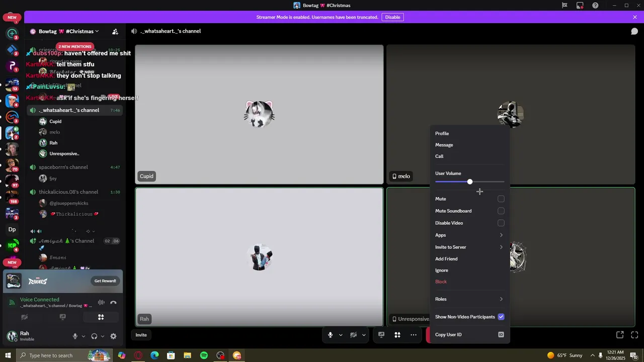Disconnect from voice with hang-up icon
This screenshot has height=362, width=644.
tap(113, 303)
